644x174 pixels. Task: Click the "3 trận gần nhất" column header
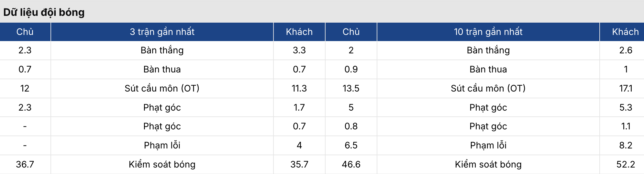[162, 32]
